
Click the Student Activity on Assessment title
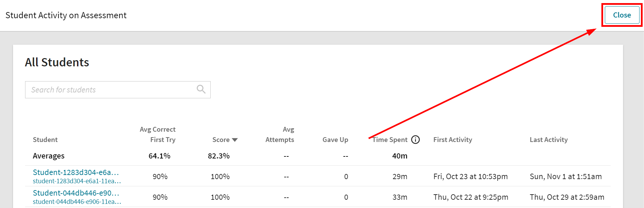click(66, 15)
